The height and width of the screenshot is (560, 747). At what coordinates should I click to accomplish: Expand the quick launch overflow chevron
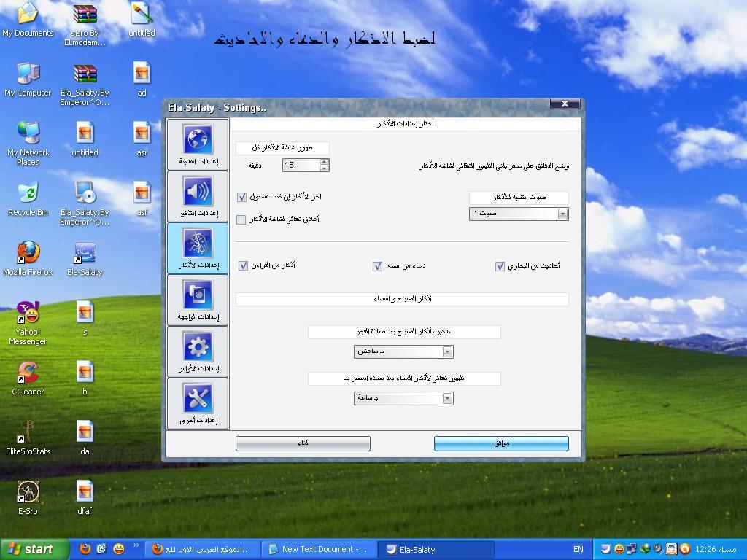tap(135, 545)
